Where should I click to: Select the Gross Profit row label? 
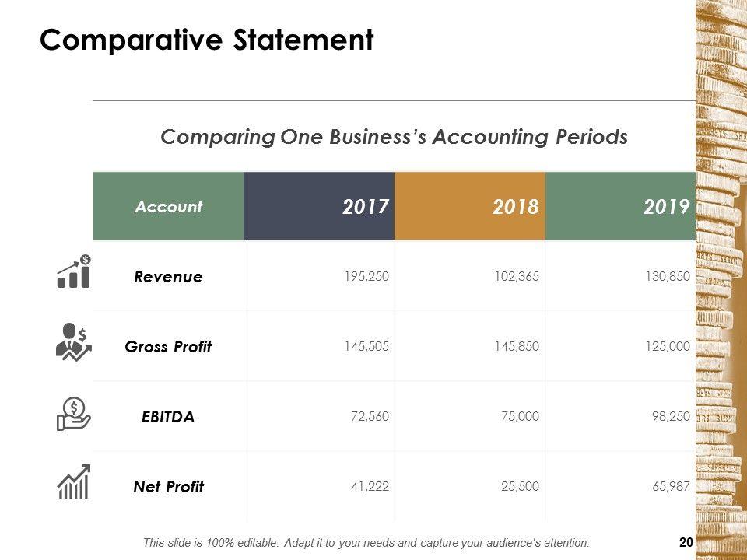[x=168, y=347]
